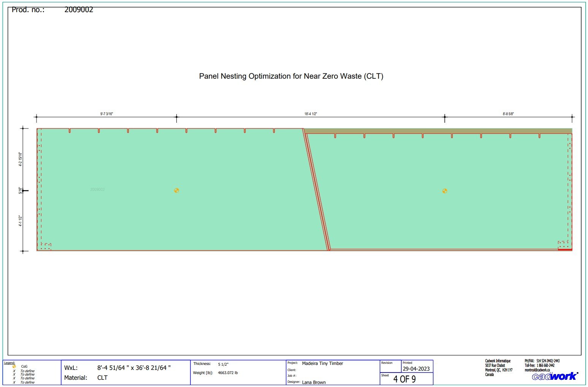Click the CoG marker in the right panel
588x387 pixels.
coord(445,191)
